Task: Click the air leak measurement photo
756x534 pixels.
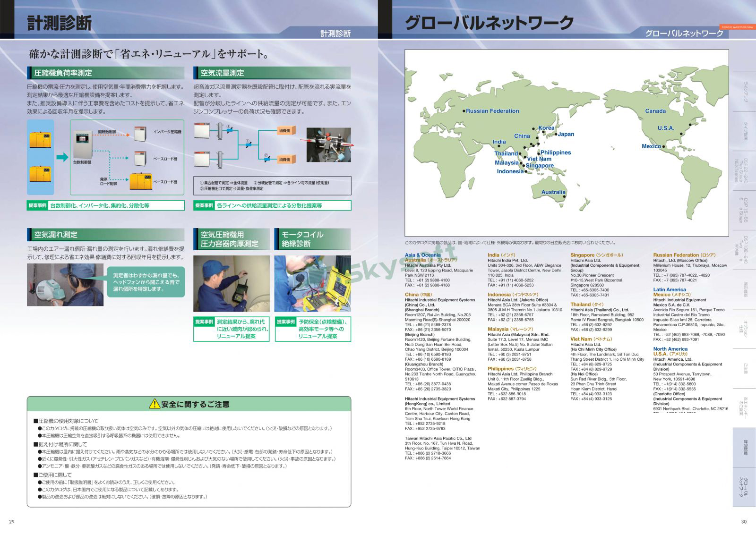Action: click(65, 285)
